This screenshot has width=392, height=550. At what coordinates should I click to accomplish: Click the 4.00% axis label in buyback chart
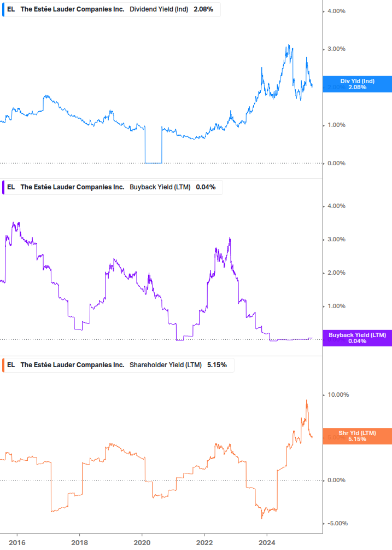tap(336, 206)
